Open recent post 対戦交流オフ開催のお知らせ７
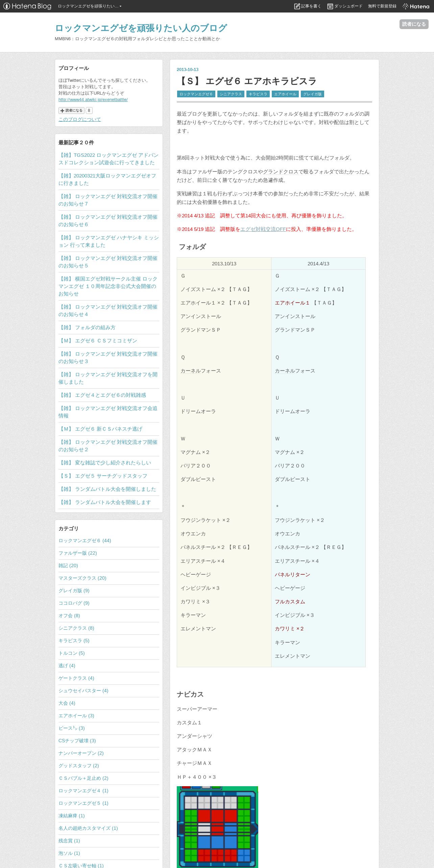Viewport: 434px width, 868px height. [108, 200]
